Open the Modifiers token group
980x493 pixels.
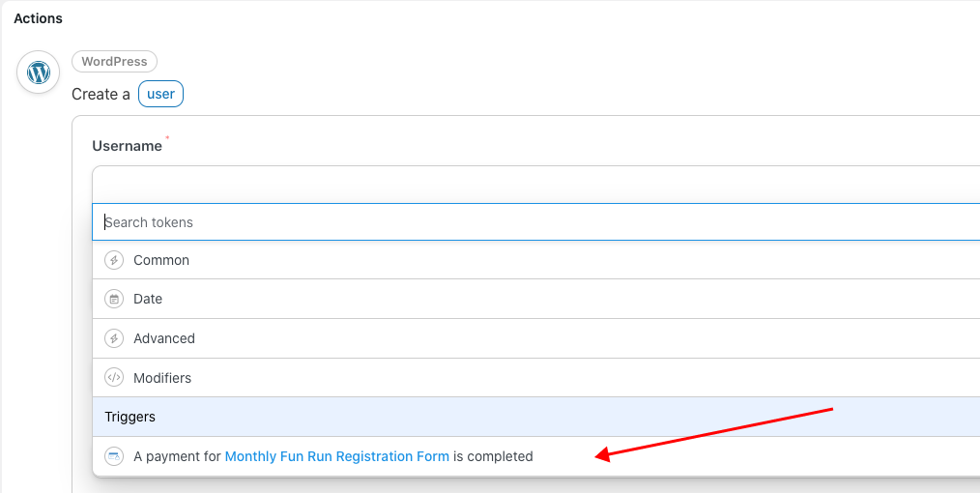click(x=162, y=378)
